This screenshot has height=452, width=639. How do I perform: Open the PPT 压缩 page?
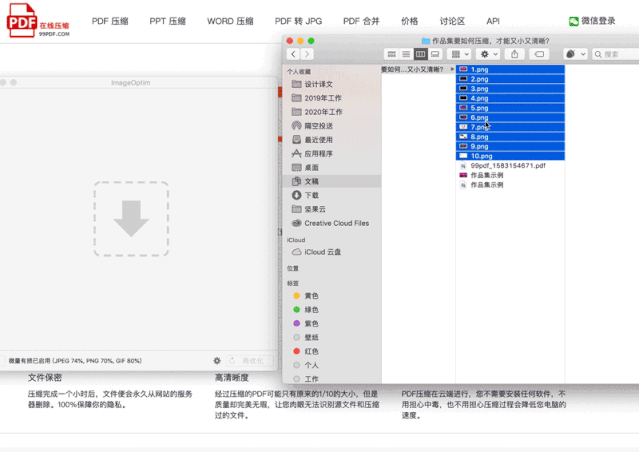(167, 21)
